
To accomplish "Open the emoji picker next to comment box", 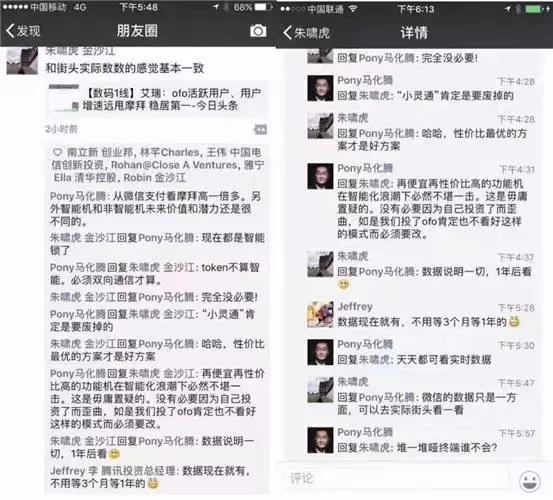I will 530,480.
